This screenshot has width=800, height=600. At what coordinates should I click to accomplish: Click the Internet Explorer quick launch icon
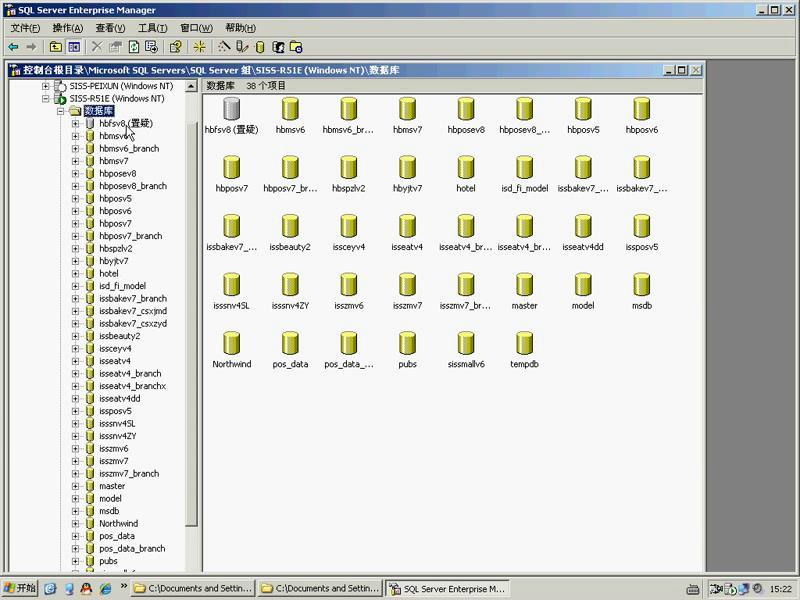point(106,588)
